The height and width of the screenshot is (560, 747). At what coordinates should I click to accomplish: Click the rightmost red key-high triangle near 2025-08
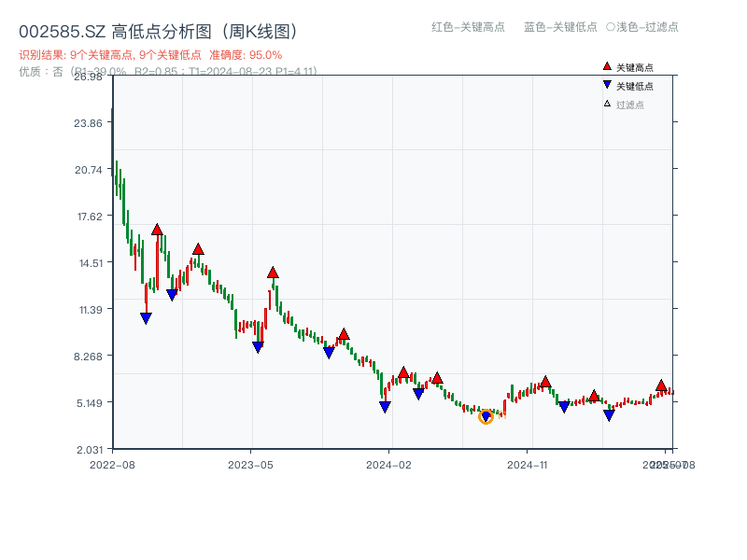pos(661,384)
